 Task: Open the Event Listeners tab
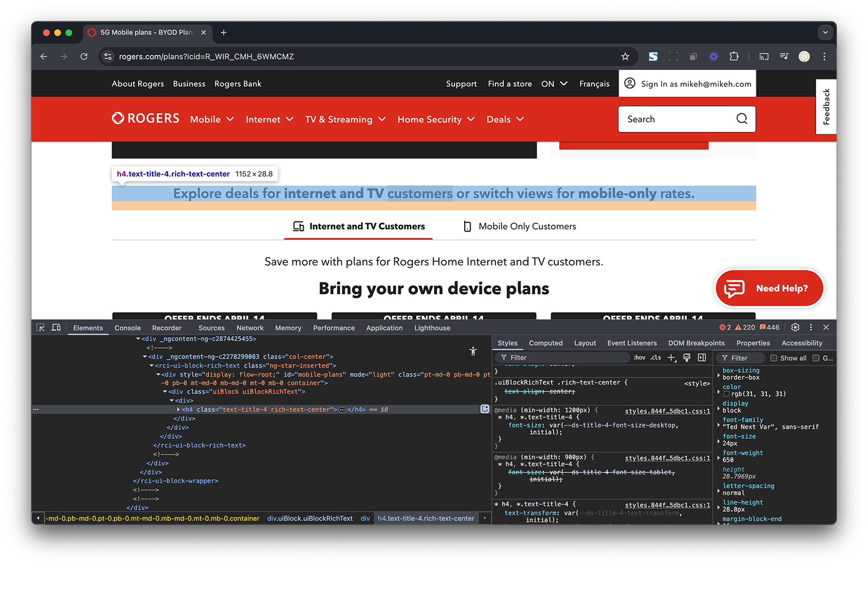click(632, 343)
